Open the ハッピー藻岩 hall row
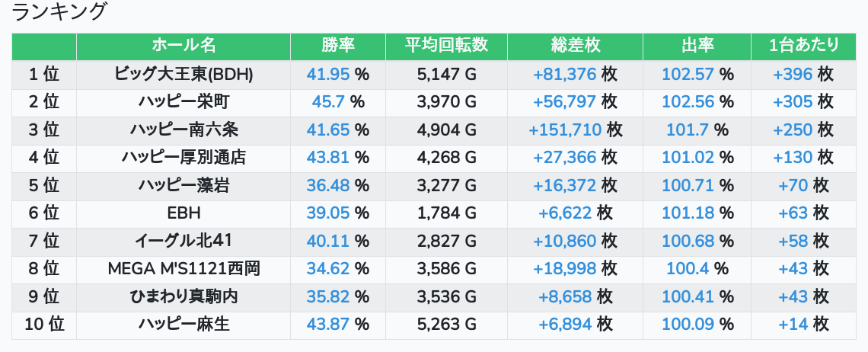 [183, 185]
